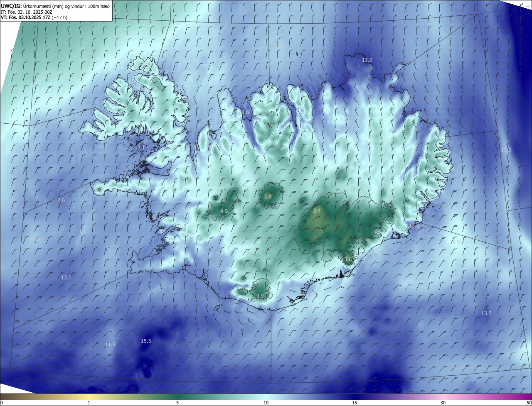This screenshot has width=532, height=406.
Task: Click the 13.0 value label on the map
Action: (66, 277)
